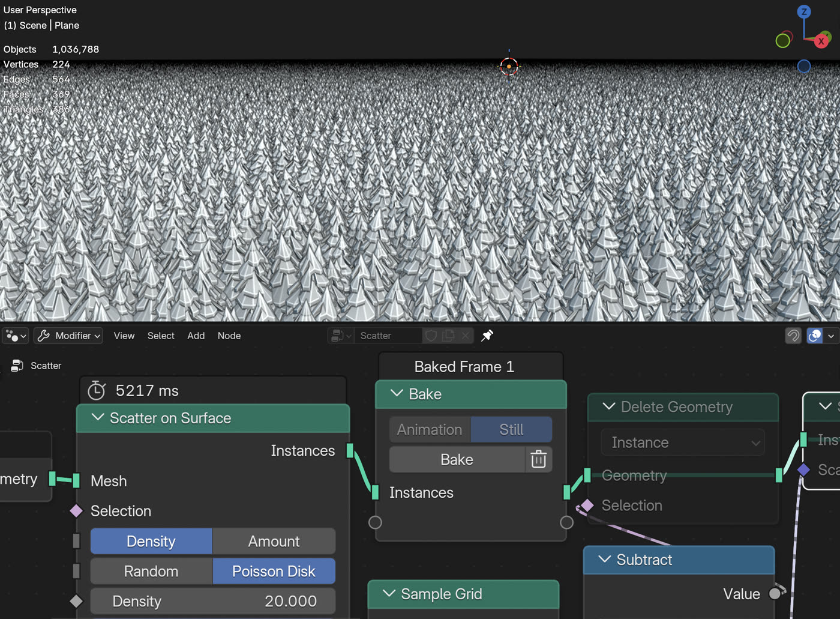Collapse the Scatter on Surface node
The height and width of the screenshot is (619, 840).
98,417
